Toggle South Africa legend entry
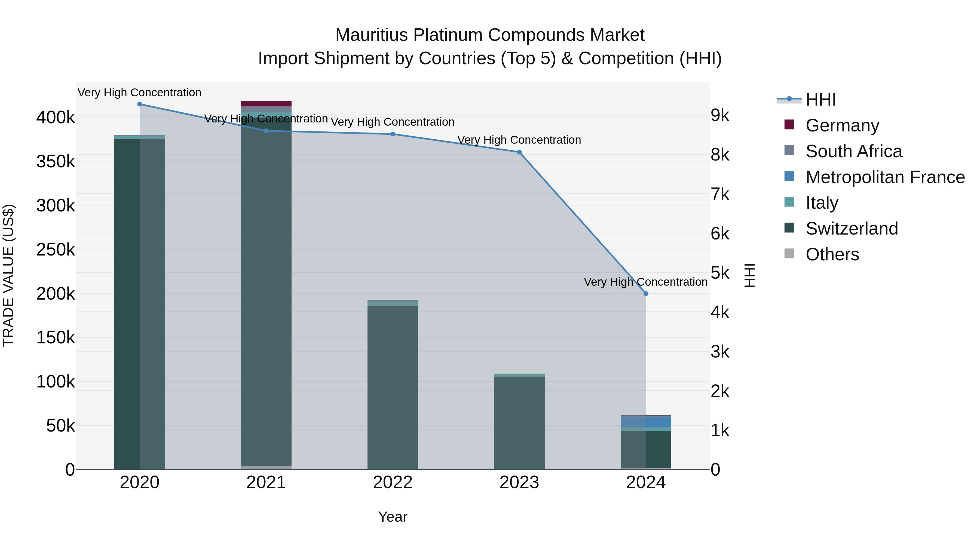 tap(843, 151)
